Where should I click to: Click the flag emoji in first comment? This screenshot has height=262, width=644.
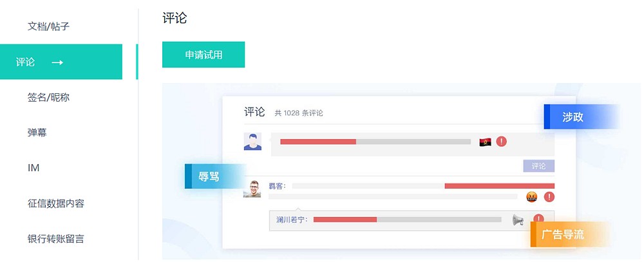[486, 142]
